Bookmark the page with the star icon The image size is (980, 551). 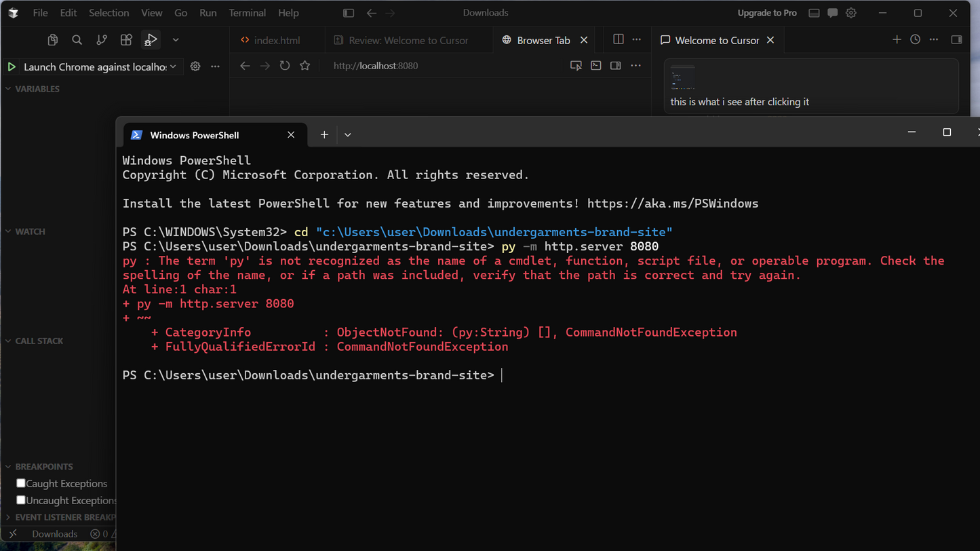tap(305, 66)
